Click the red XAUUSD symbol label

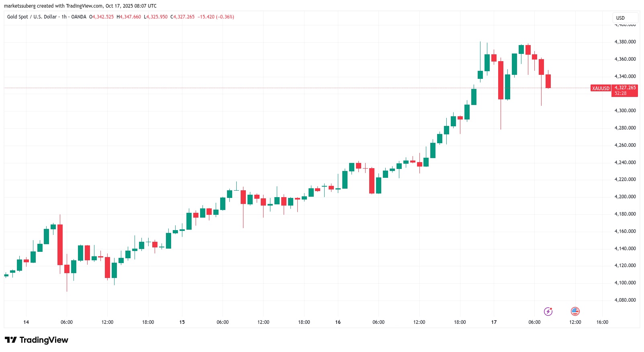pos(601,88)
